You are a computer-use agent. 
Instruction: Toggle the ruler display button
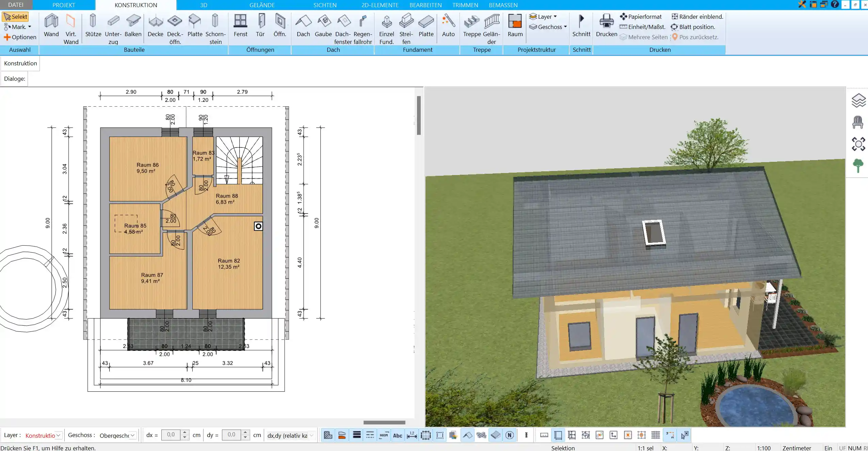point(544,435)
